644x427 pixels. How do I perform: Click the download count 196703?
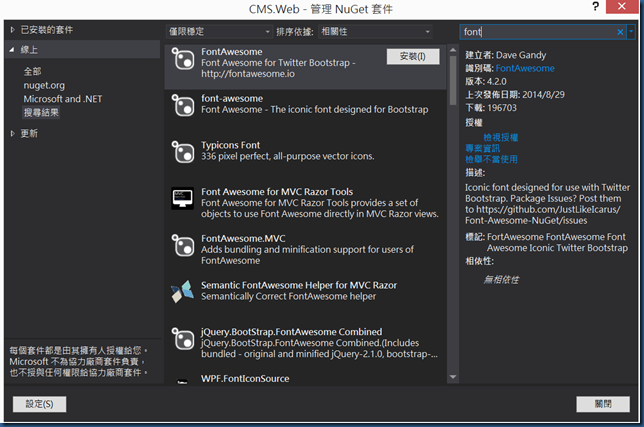point(502,108)
